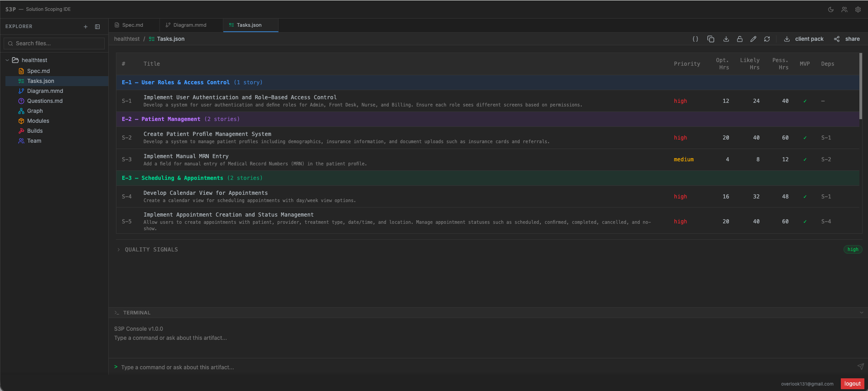Collapse epic E-1 User Roles & Access Control
Screen dimensions: 868x391
[487, 82]
